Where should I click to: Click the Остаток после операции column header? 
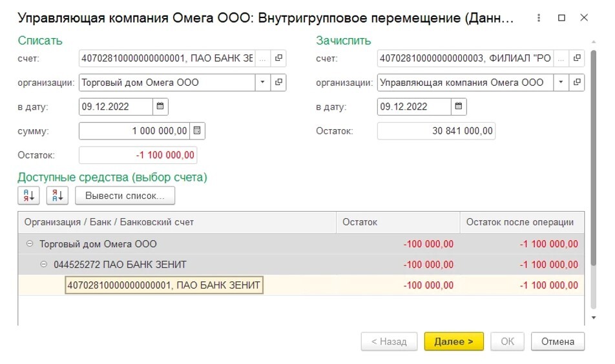click(519, 222)
